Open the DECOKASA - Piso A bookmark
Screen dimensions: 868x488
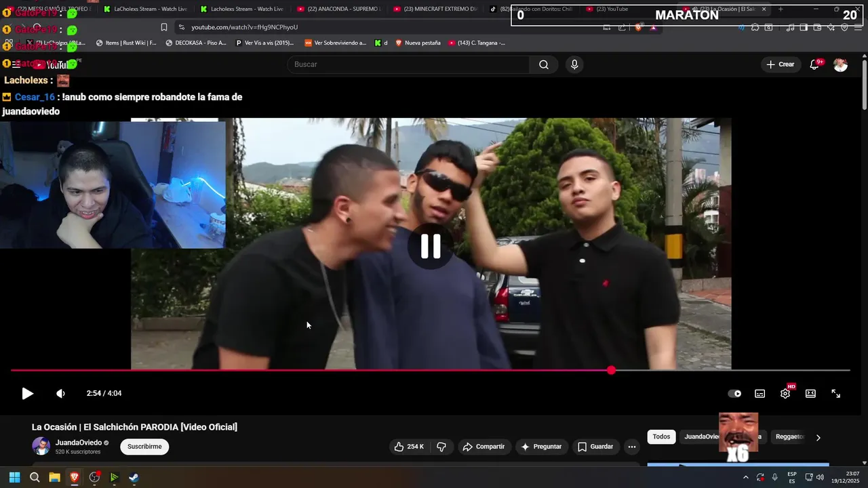(x=196, y=43)
